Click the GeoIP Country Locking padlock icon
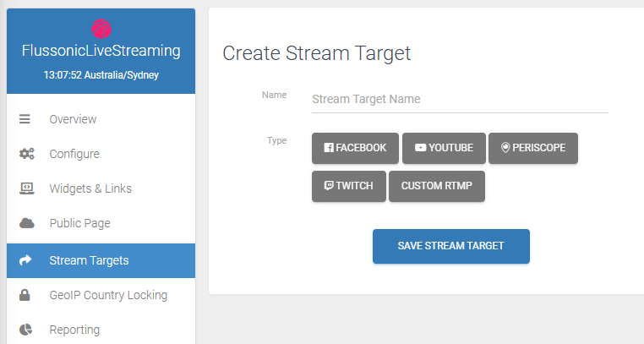644x344 pixels. coord(25,295)
